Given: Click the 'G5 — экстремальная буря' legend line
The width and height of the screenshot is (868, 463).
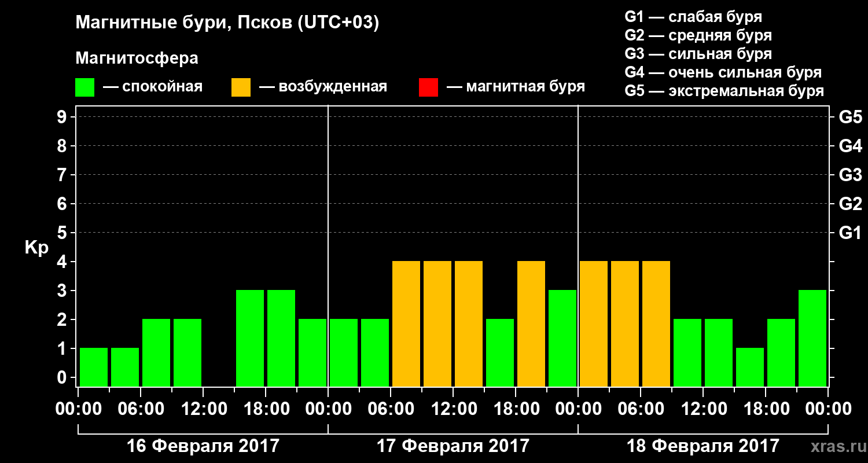Looking at the screenshot, I should click(x=724, y=91).
